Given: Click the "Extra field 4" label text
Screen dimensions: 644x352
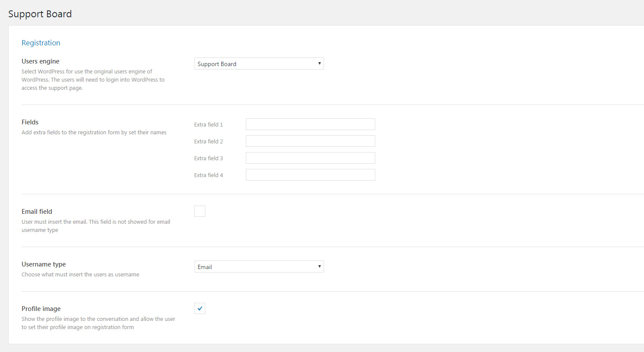Looking at the screenshot, I should tap(208, 175).
